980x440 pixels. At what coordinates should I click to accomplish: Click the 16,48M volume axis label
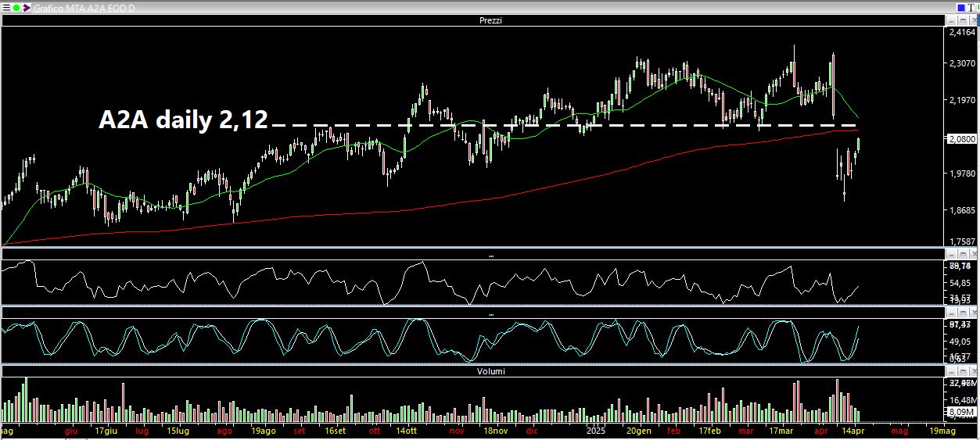(x=962, y=399)
